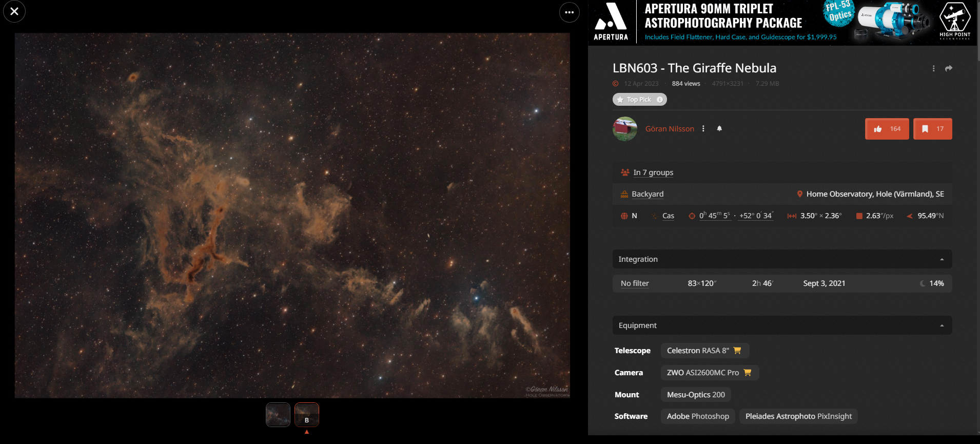Image resolution: width=980 pixels, height=444 pixels.
Task: Click the High Point Scientific logo
Action: [955, 21]
